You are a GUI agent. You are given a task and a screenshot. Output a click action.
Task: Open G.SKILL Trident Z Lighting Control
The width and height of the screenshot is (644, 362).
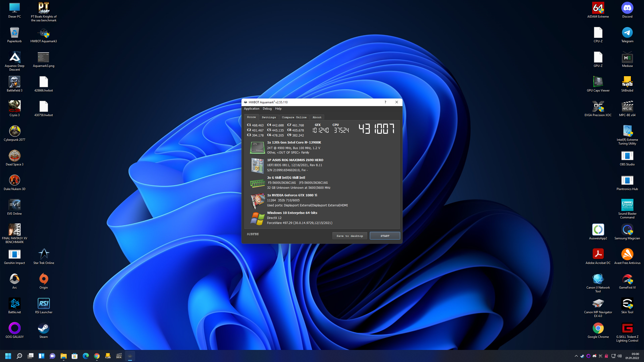pyautogui.click(x=627, y=333)
